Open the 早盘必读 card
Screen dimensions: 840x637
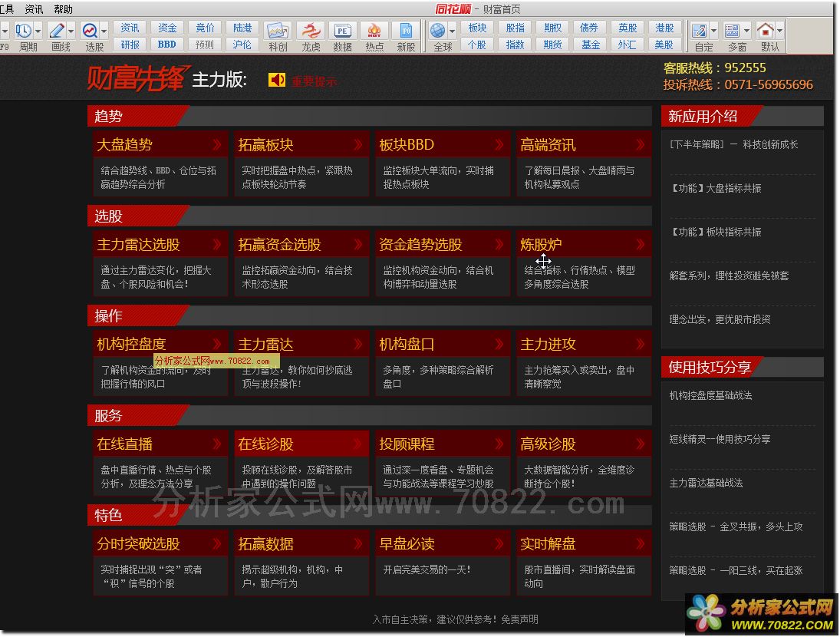coord(443,563)
